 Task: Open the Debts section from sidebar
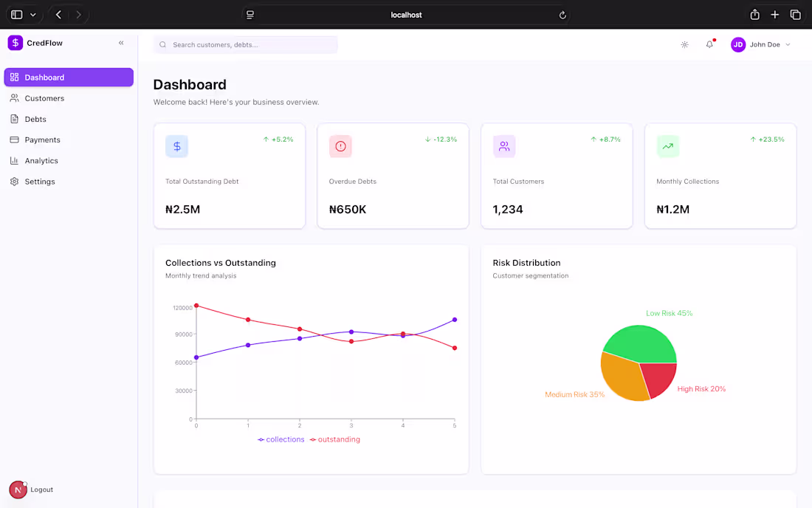point(35,119)
